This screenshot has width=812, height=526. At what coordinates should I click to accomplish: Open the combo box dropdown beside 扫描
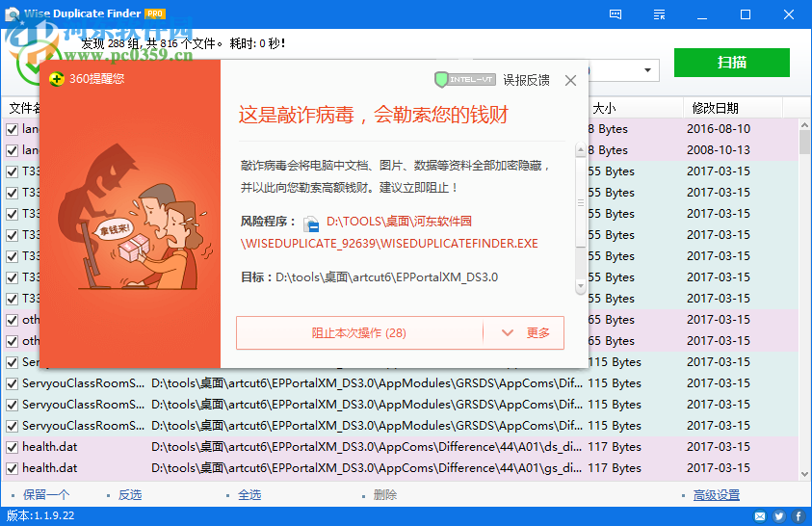(647, 70)
